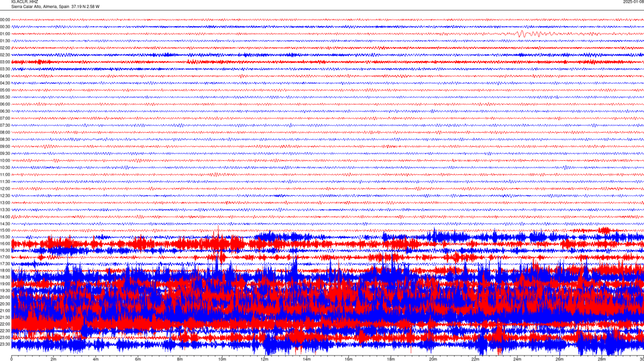Select the 06:00 trace label
The image size is (644, 362).
coord(5,105)
